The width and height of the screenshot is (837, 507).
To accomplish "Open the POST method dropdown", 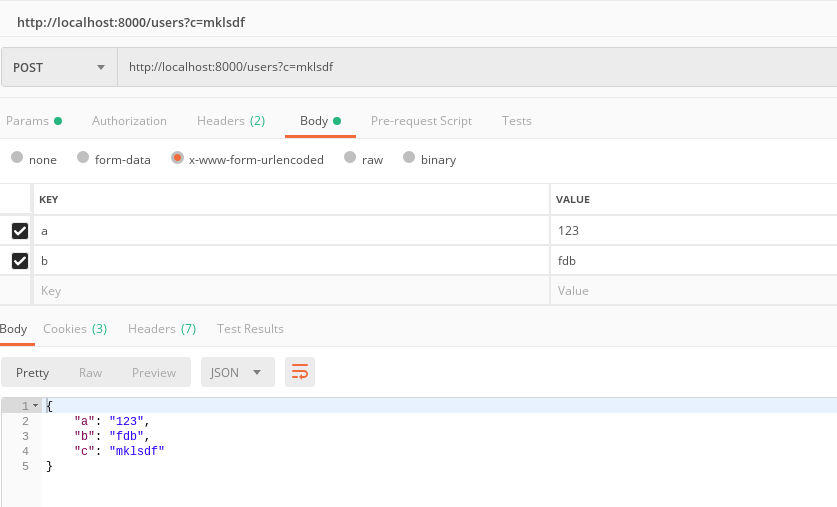I will 59,67.
